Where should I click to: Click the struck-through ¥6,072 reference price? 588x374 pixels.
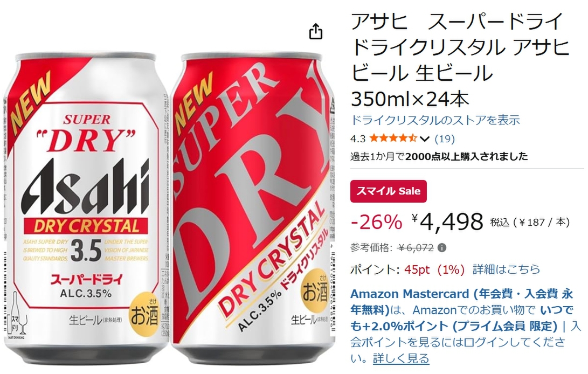[416, 248]
